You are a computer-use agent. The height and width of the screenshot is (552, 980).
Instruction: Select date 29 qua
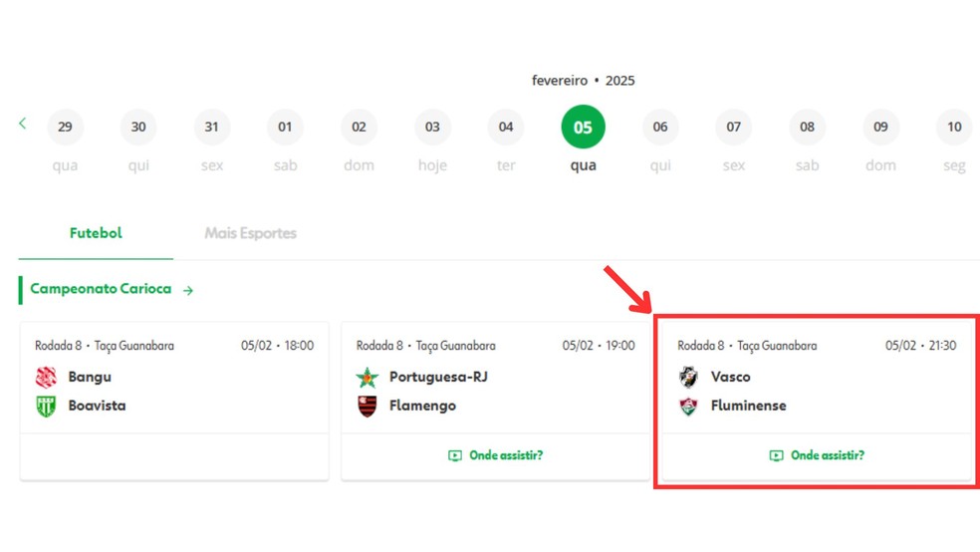pos(65,128)
